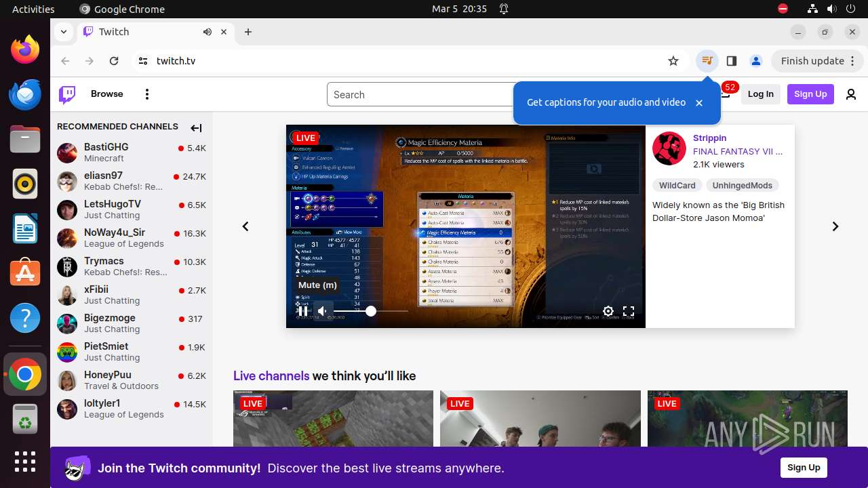Open the Chrome profile avatar
Image resolution: width=868 pixels, height=488 pixels.
756,61
